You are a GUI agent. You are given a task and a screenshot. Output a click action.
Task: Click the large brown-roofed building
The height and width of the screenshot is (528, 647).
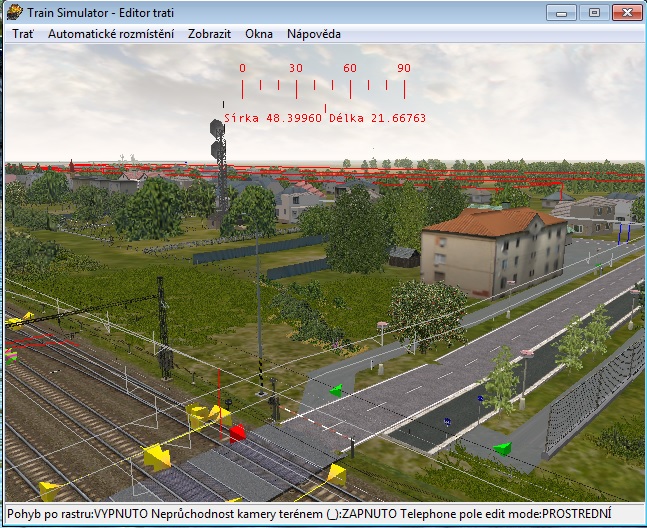[493, 250]
